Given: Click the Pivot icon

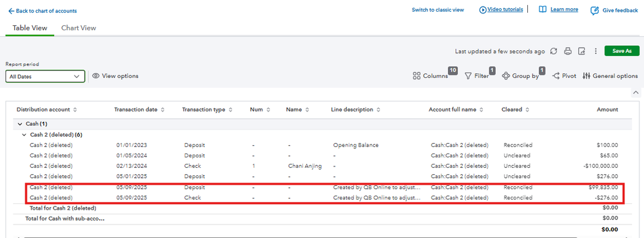Looking at the screenshot, I should coord(556,76).
